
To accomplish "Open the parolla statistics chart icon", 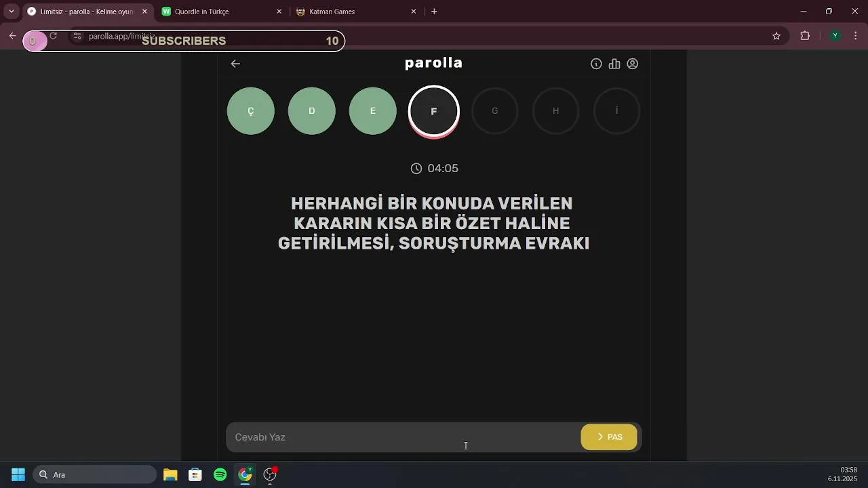I will tap(614, 64).
